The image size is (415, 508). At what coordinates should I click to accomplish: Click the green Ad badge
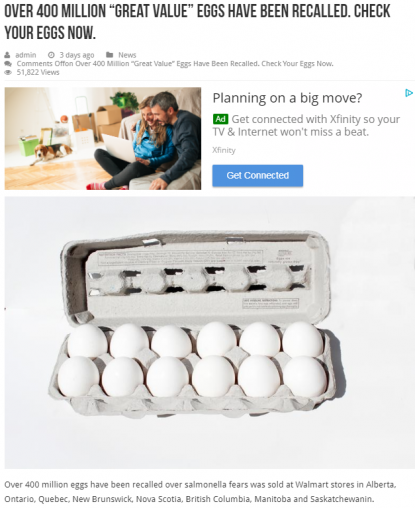(x=220, y=119)
